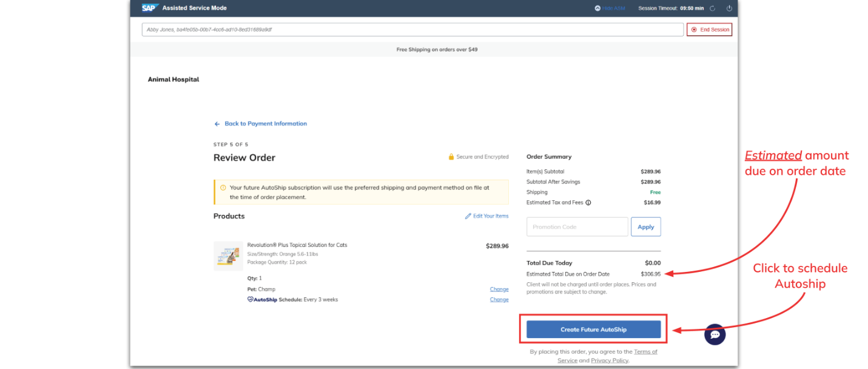End the current assisted session
Image resolution: width=868 pixels, height=369 pixels.
(x=709, y=30)
